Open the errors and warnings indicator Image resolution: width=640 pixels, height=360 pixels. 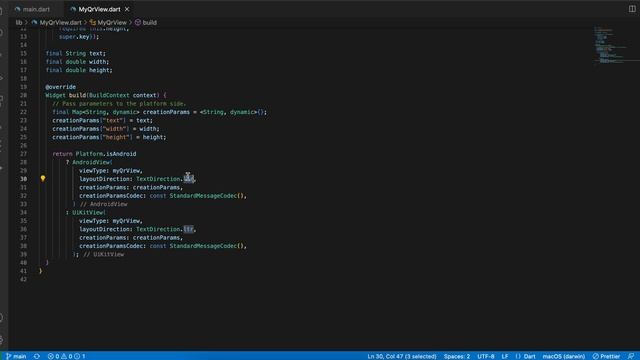[66, 356]
